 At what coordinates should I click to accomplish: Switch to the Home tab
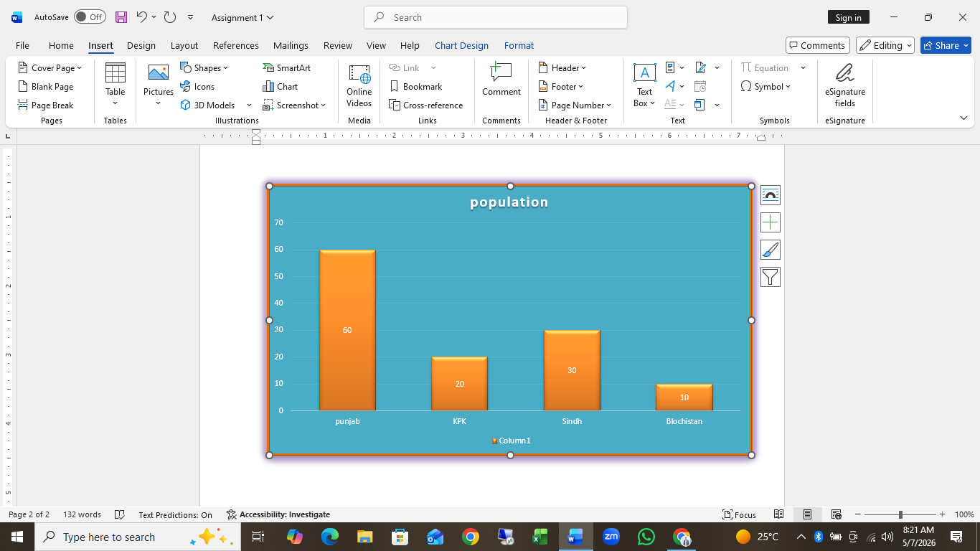click(x=61, y=45)
